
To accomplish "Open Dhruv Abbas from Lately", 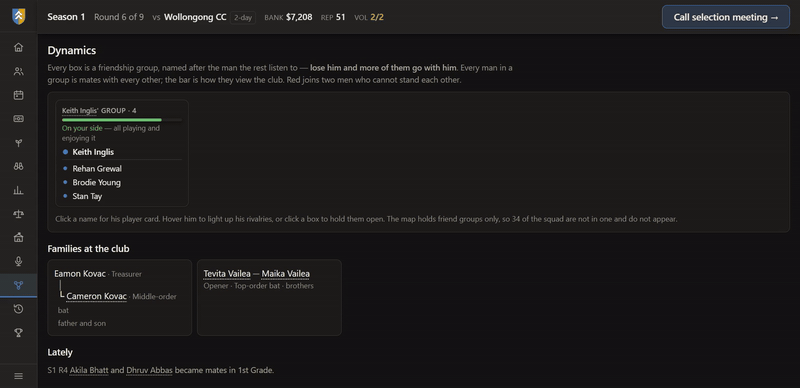I will coord(149,370).
